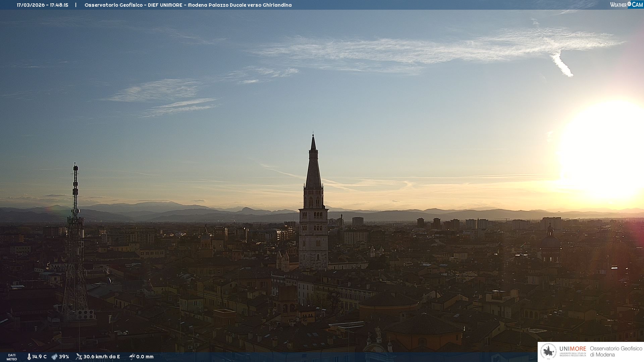
Task: Click the WeatherCam camera lens logo
Action: click(629, 4)
